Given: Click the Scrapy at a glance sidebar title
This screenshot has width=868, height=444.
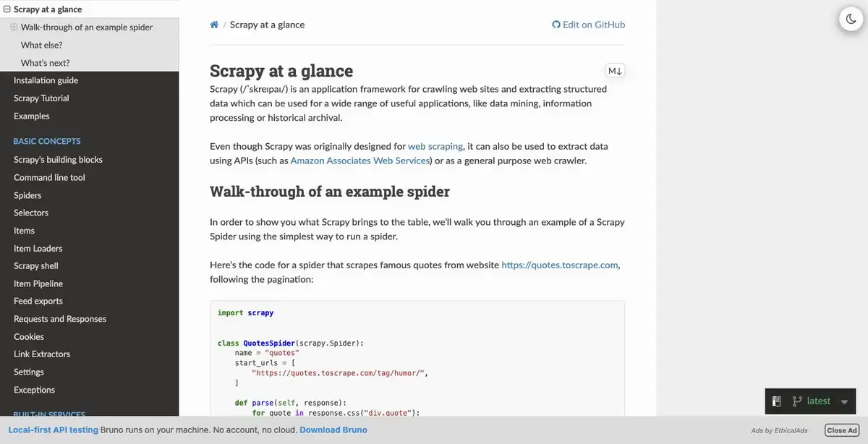Looking at the screenshot, I should pyautogui.click(x=48, y=9).
